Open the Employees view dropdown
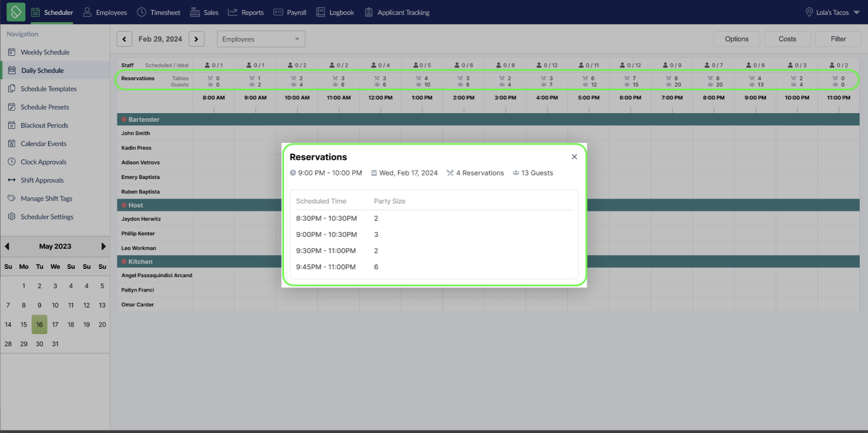 tap(261, 39)
